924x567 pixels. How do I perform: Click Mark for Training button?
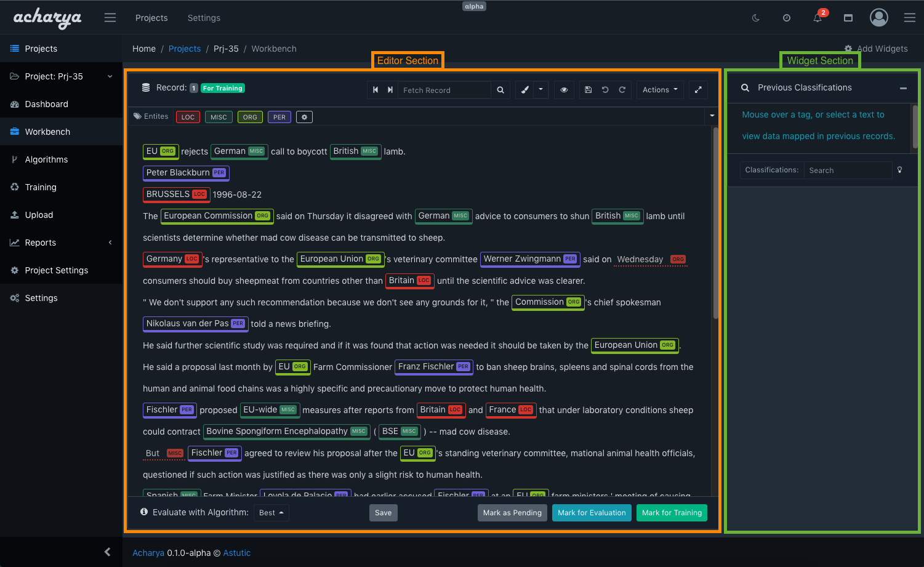pyautogui.click(x=672, y=513)
